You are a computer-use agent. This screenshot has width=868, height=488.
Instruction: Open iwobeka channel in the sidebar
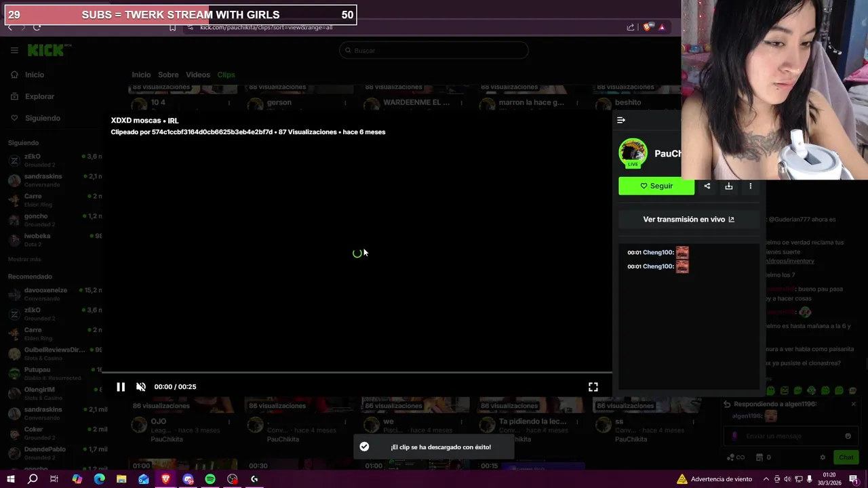tap(54, 240)
